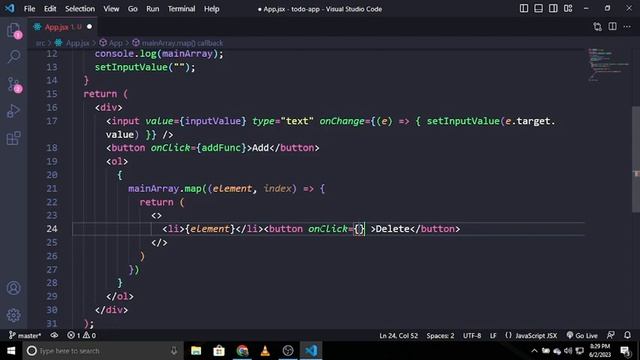Screen dimensions: 640x360
Task: Change encoding via UTF-8
Action: click(x=472, y=336)
